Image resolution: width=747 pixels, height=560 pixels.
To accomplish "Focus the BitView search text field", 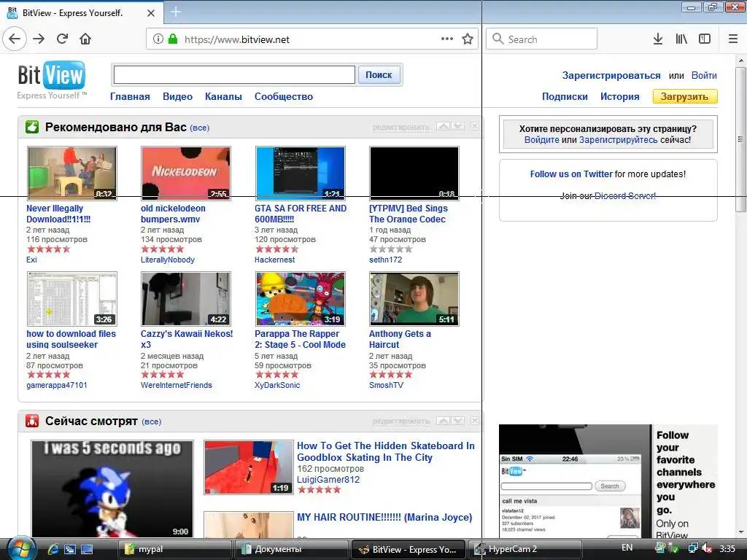I will point(234,75).
